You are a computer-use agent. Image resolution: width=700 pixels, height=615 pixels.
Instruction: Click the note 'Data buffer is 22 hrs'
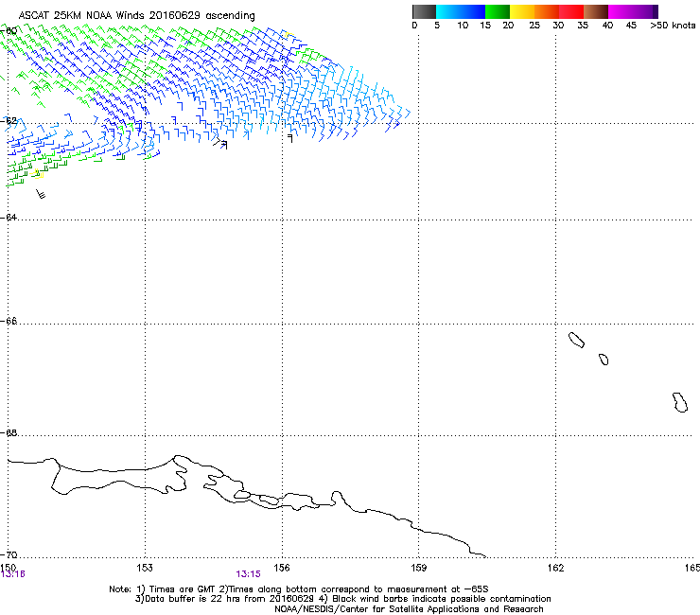tap(194, 599)
